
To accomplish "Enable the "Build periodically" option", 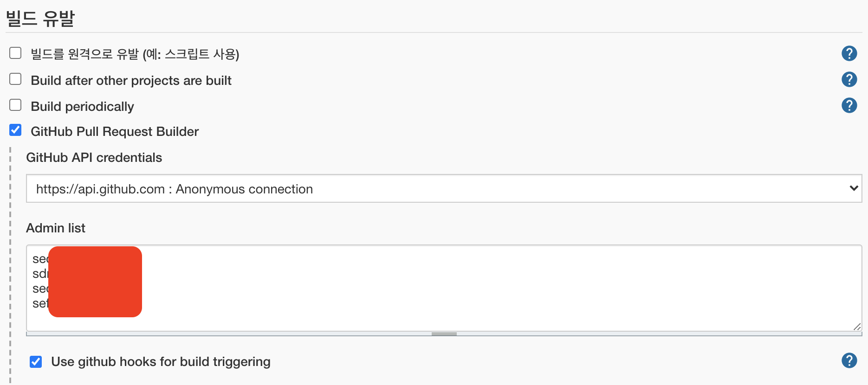I will [x=15, y=105].
